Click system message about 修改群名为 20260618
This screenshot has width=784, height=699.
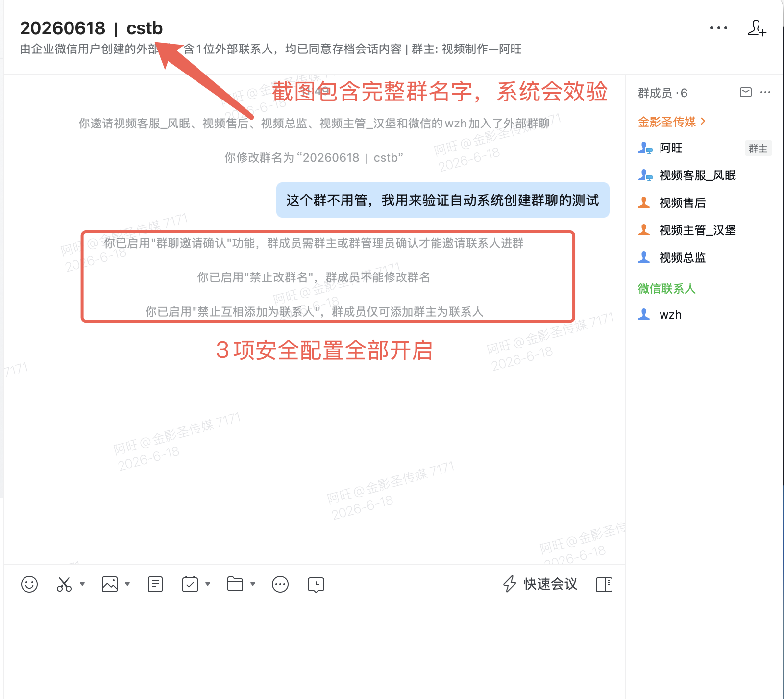click(x=314, y=158)
